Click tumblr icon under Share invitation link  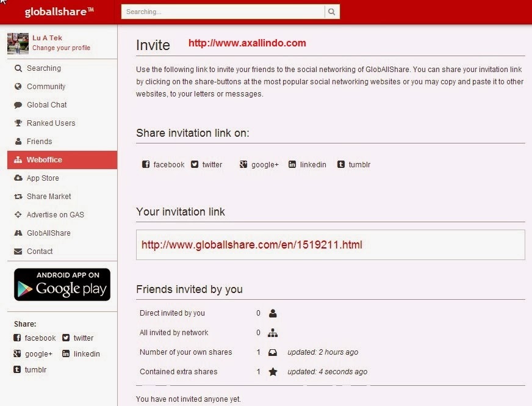tap(341, 164)
